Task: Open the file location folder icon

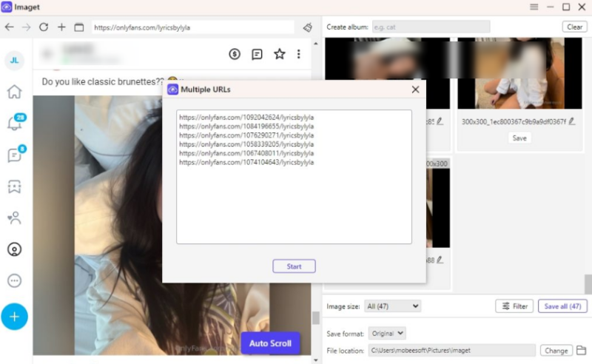Action: [581, 350]
